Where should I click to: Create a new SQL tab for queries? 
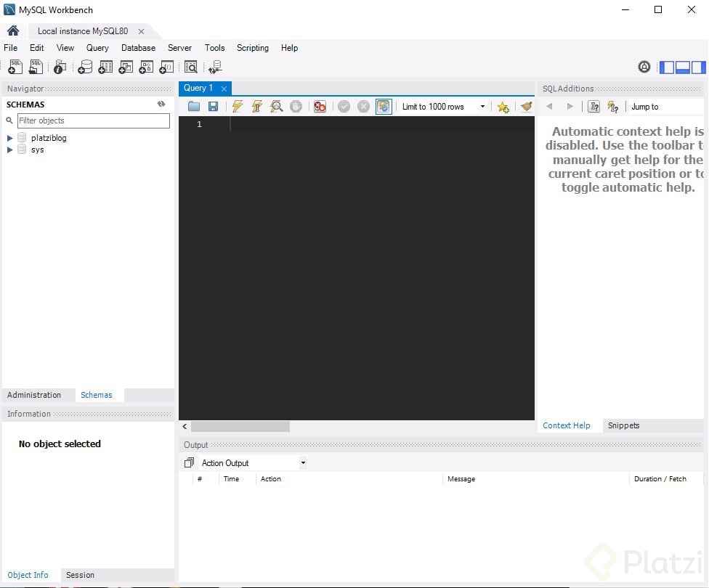(15, 67)
